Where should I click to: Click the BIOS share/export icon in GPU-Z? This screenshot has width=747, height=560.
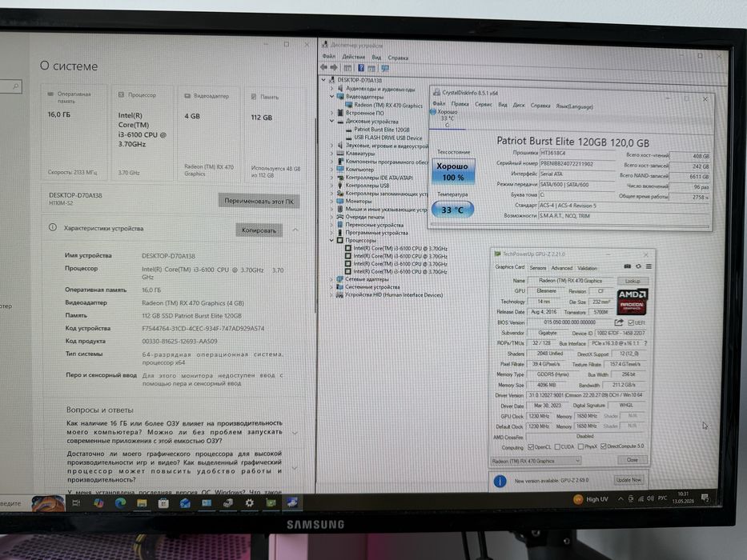(619, 322)
